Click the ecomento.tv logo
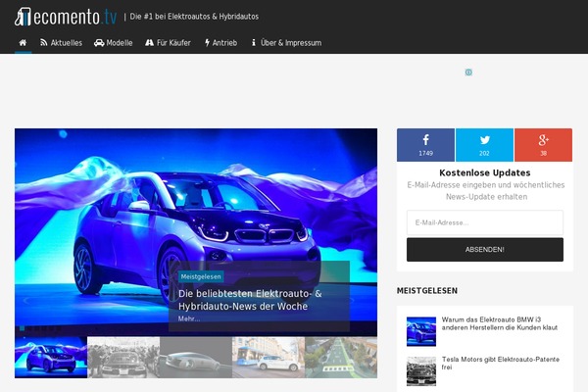The image size is (588, 392). coord(66,17)
